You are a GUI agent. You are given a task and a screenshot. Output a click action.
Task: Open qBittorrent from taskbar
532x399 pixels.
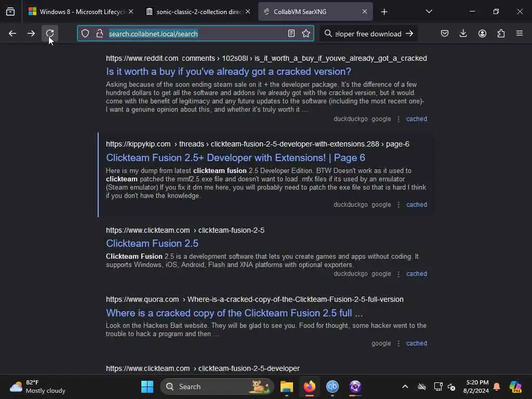332,387
